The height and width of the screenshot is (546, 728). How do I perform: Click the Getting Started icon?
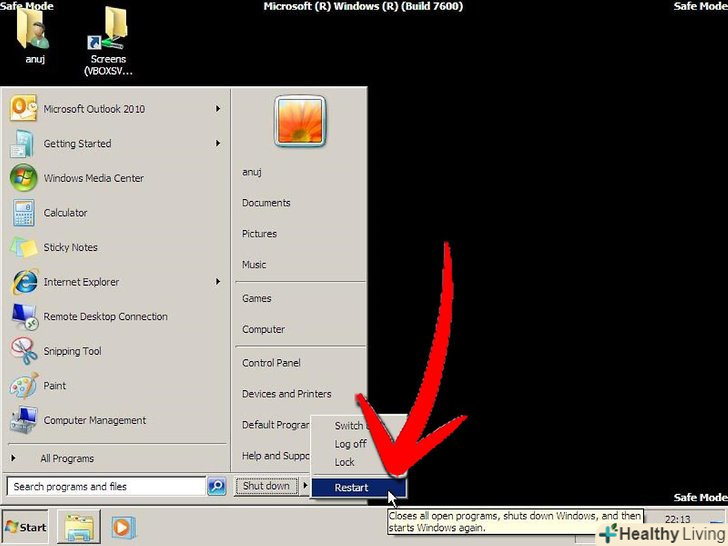click(22, 143)
